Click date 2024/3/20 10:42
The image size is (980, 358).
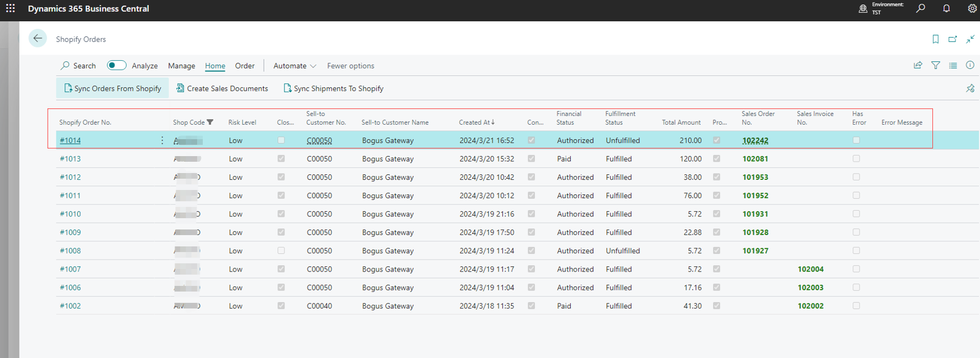487,177
